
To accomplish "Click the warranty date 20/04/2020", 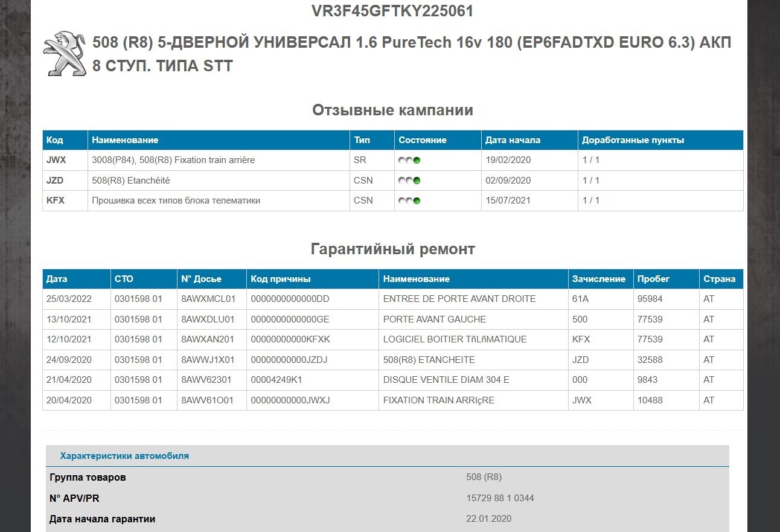I will pos(69,400).
